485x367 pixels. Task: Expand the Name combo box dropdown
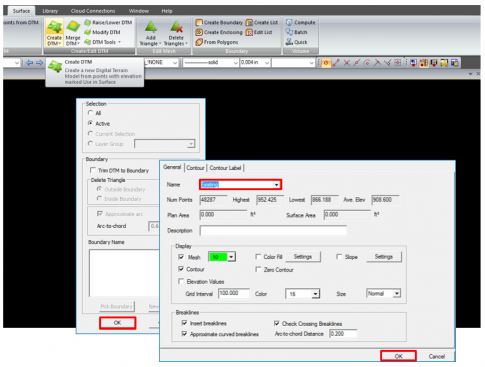point(276,184)
